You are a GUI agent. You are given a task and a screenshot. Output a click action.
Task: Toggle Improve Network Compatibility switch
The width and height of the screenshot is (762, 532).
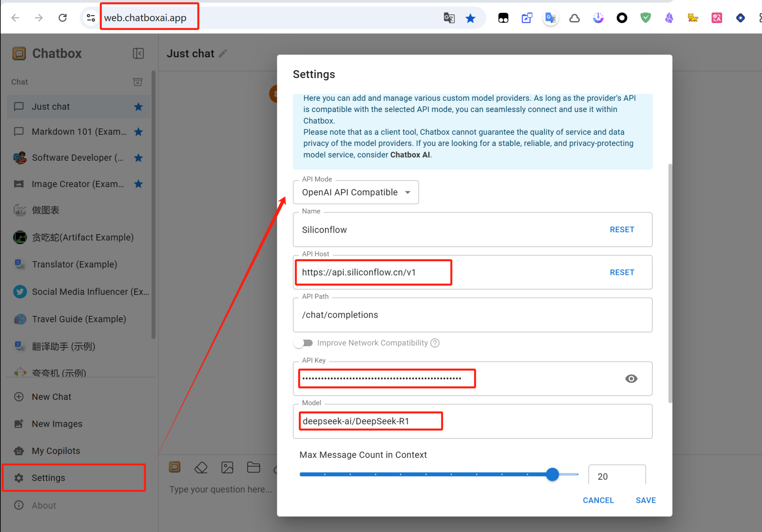coord(304,343)
